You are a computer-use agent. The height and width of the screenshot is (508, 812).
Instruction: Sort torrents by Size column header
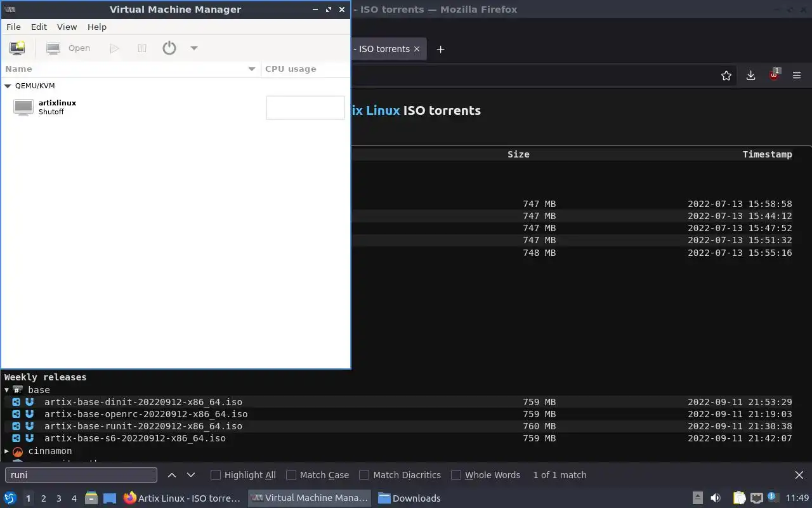(518, 154)
